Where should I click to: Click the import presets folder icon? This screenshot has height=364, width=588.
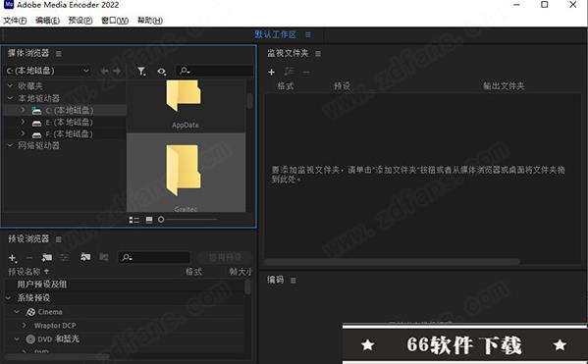pos(85,257)
